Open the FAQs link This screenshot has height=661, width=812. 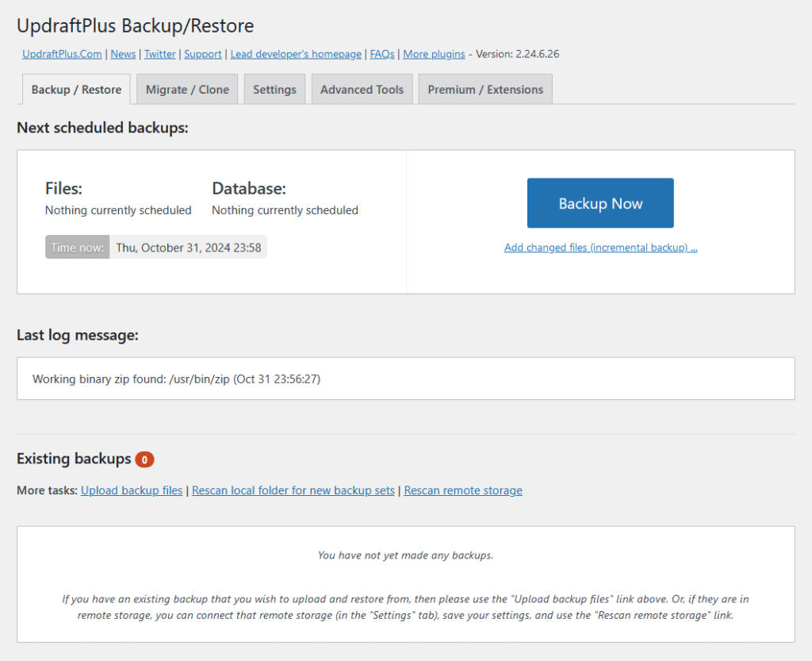pyautogui.click(x=382, y=54)
